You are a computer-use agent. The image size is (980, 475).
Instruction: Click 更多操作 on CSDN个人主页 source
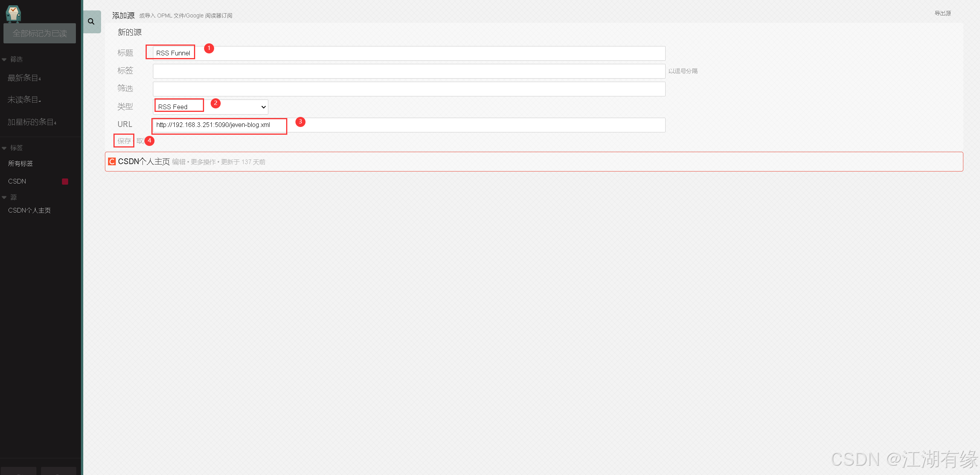tap(203, 162)
